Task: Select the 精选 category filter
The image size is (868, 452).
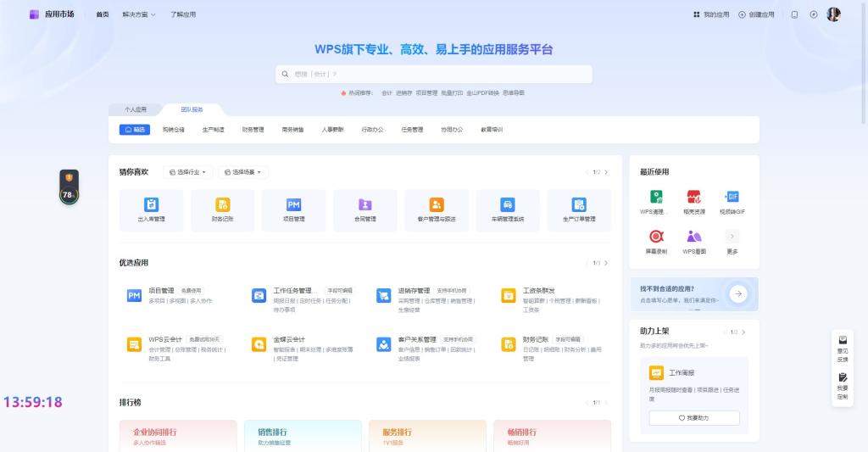Action: pos(135,130)
